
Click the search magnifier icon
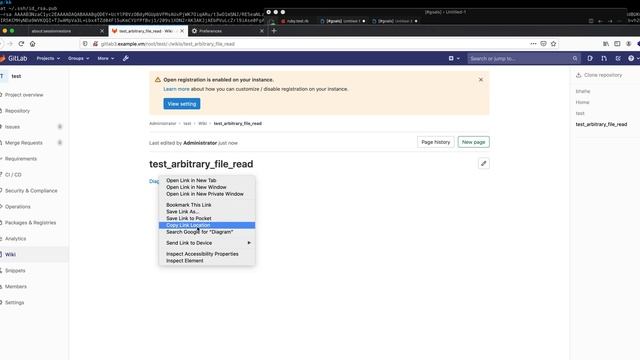click(575, 58)
